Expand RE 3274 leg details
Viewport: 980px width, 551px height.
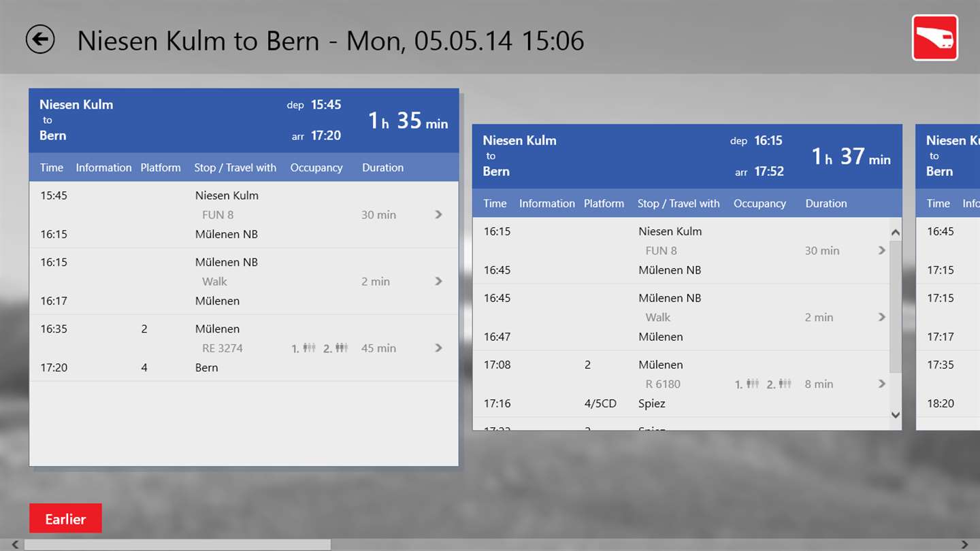(x=438, y=348)
